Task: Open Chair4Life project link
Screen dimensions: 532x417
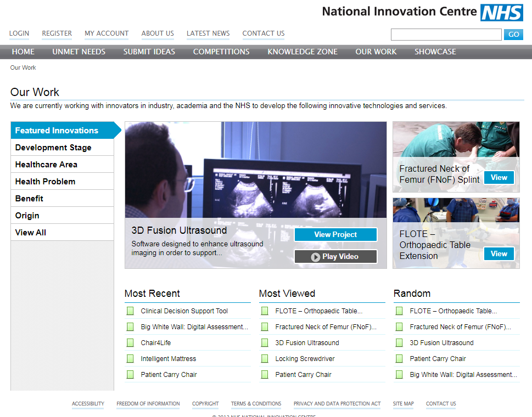Action: 156,343
